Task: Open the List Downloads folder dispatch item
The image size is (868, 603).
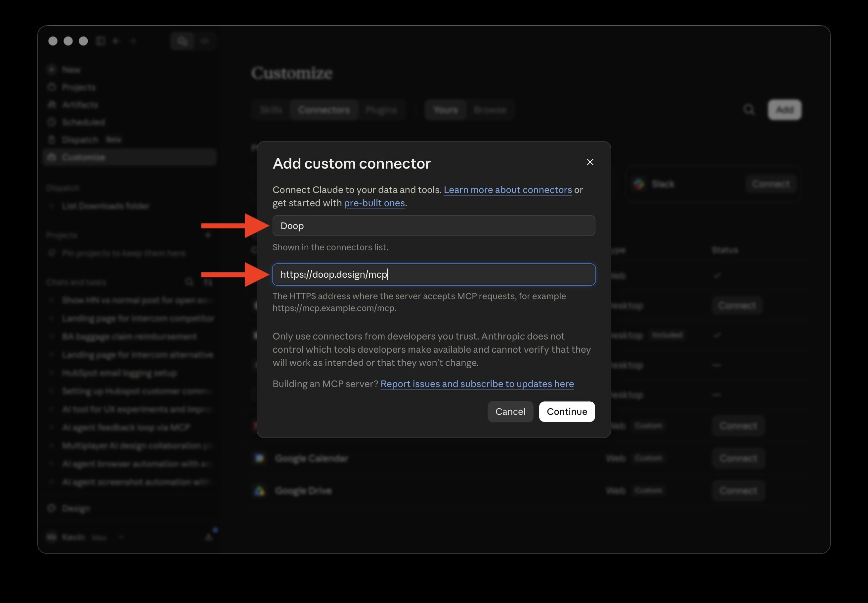Action: click(x=129, y=206)
